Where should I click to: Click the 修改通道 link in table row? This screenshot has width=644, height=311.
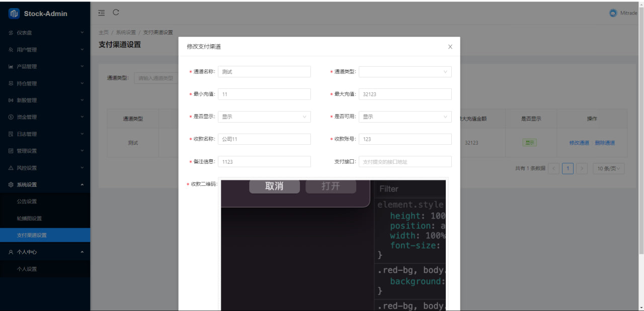click(x=579, y=143)
